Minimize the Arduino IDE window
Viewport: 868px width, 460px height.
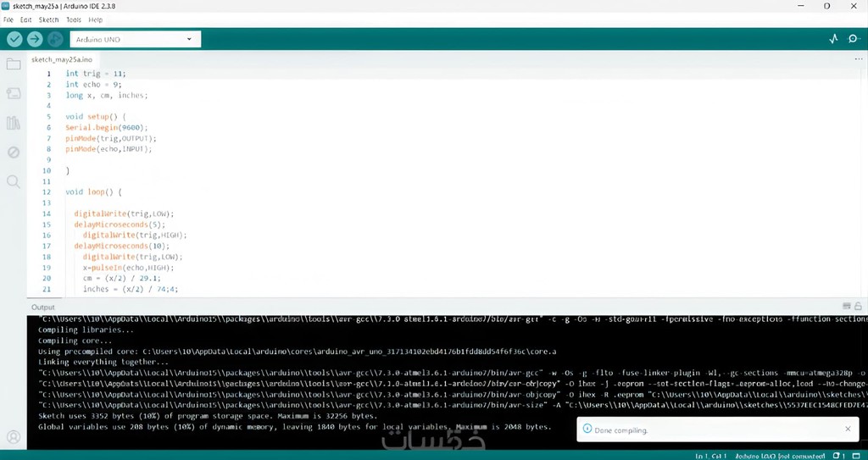(x=802, y=6)
